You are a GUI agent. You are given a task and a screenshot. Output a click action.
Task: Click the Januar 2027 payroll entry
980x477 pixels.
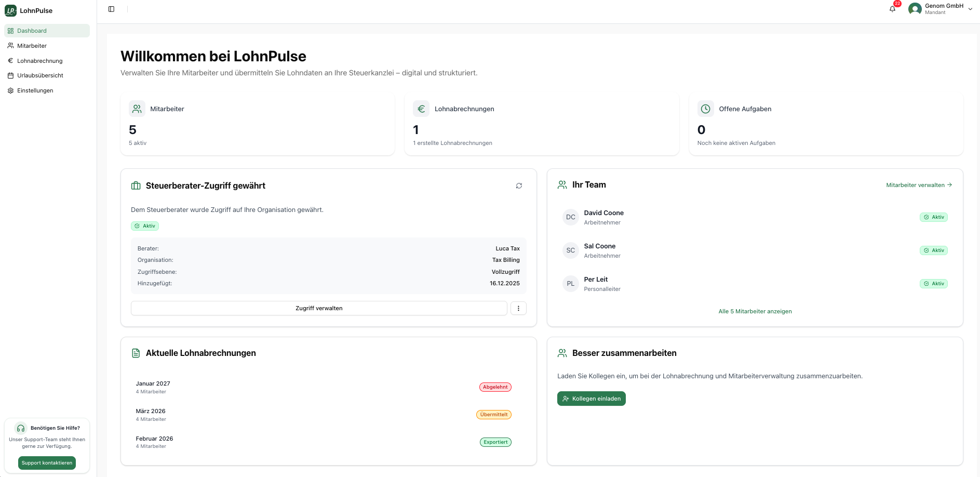pyautogui.click(x=153, y=387)
